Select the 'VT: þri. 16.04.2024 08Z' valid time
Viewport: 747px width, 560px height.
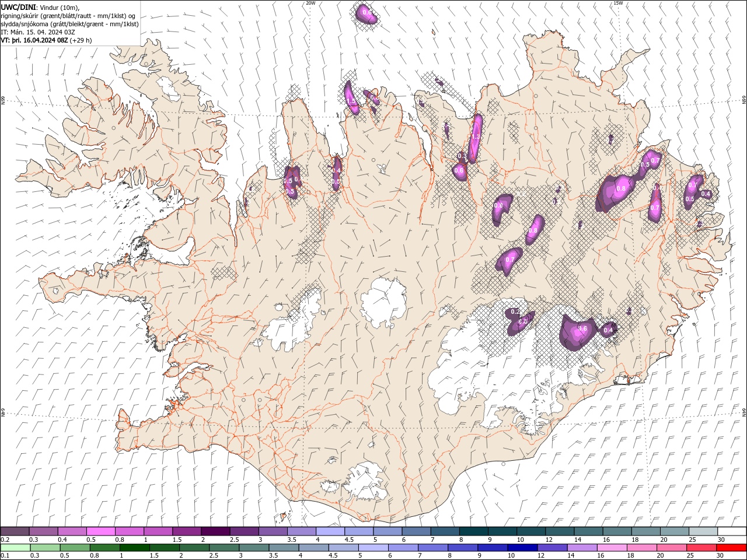point(35,40)
